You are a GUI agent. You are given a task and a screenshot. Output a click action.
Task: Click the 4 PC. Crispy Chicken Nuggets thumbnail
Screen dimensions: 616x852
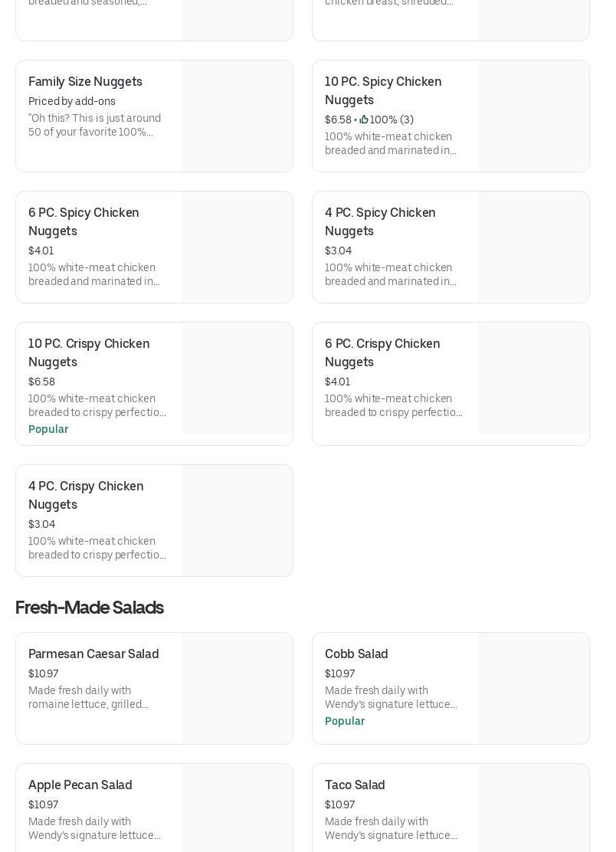pos(237,520)
